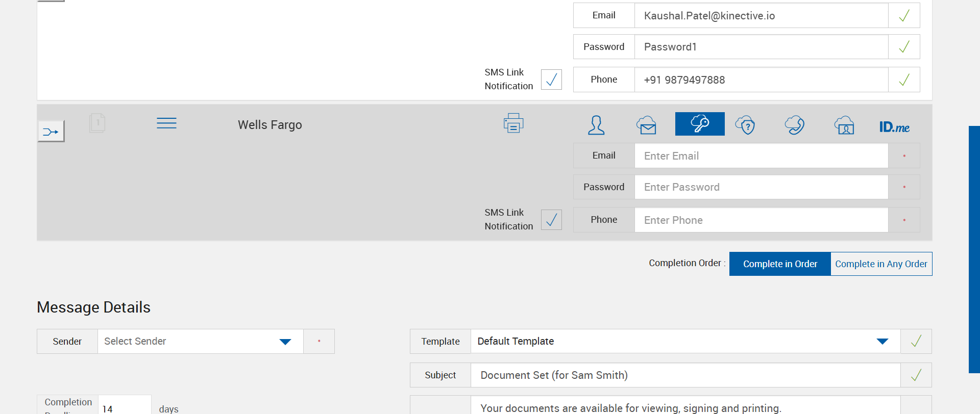The height and width of the screenshot is (414, 980).
Task: Click the Enter Password field for Wells Fargo
Action: (761, 187)
